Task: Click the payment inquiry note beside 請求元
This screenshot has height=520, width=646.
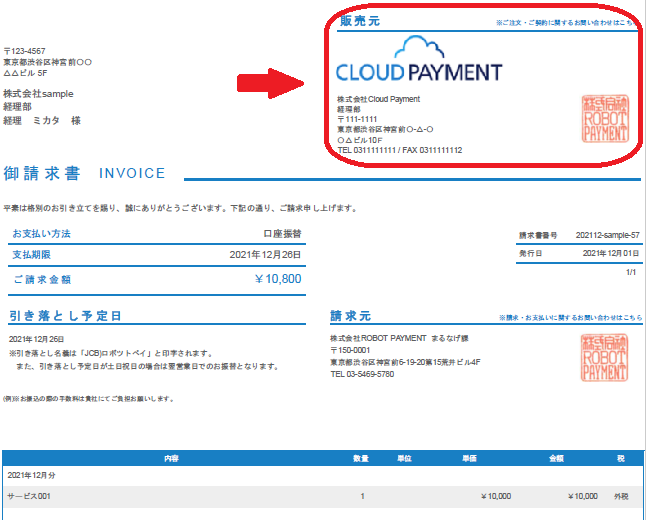Action: click(570, 318)
